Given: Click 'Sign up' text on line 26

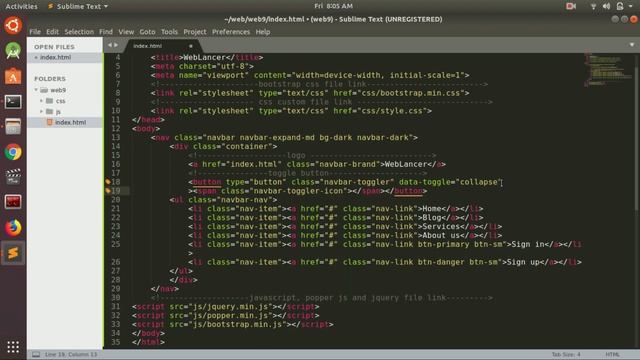Looking at the screenshot, I should pyautogui.click(x=524, y=262).
